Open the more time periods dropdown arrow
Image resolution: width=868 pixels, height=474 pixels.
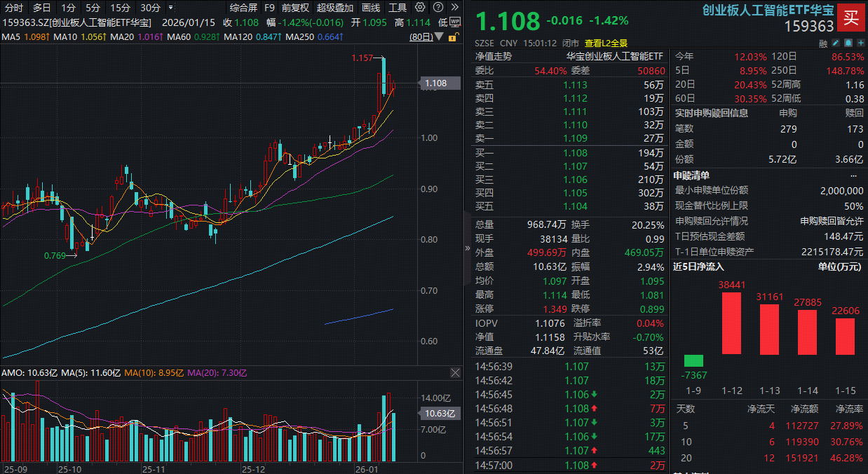coord(172,8)
